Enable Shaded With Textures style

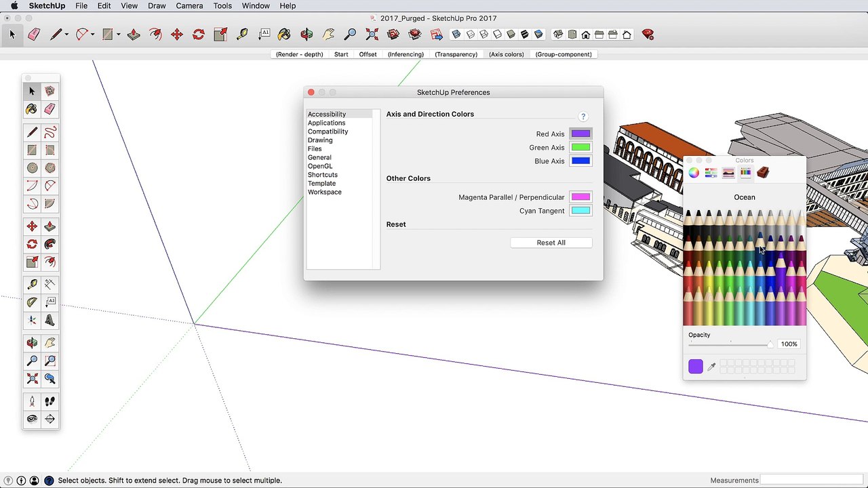524,34
